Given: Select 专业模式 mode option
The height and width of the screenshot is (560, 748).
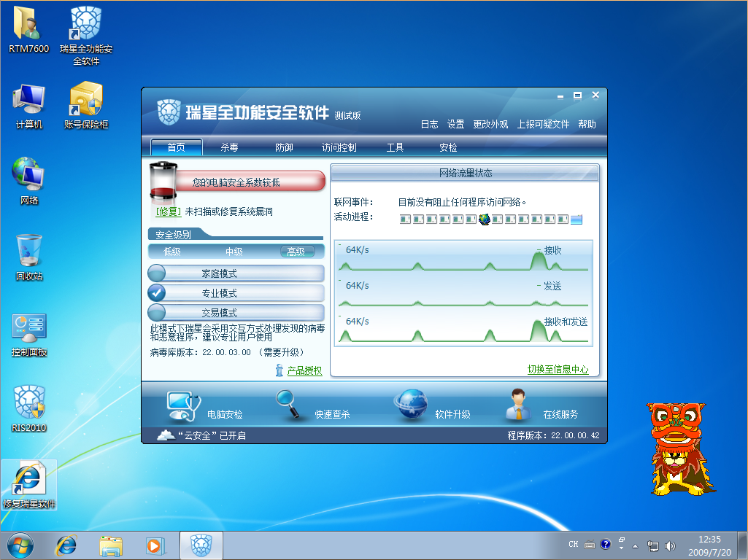Looking at the screenshot, I should (236, 293).
